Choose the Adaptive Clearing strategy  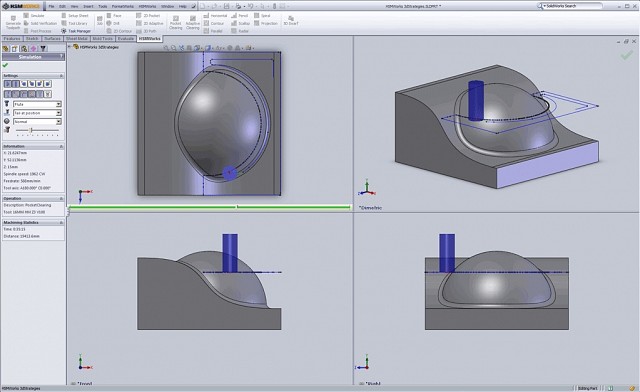193,23
